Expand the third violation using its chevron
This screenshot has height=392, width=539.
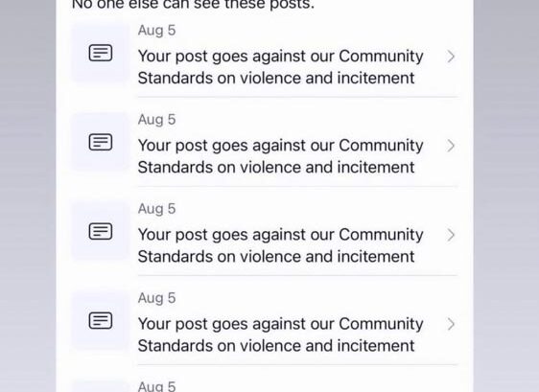pos(451,235)
